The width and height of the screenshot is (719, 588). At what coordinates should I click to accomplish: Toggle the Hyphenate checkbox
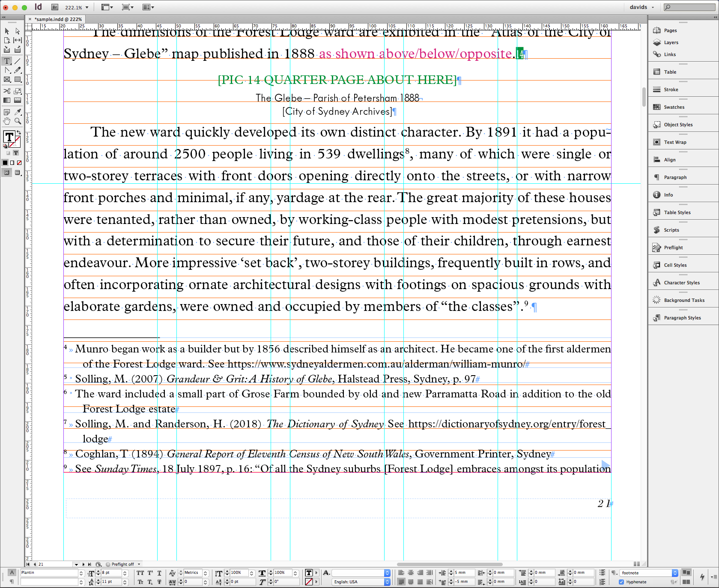621,582
